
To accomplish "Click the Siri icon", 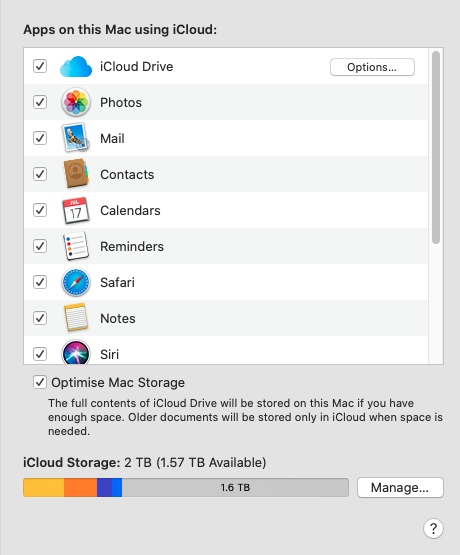I will tap(76, 352).
